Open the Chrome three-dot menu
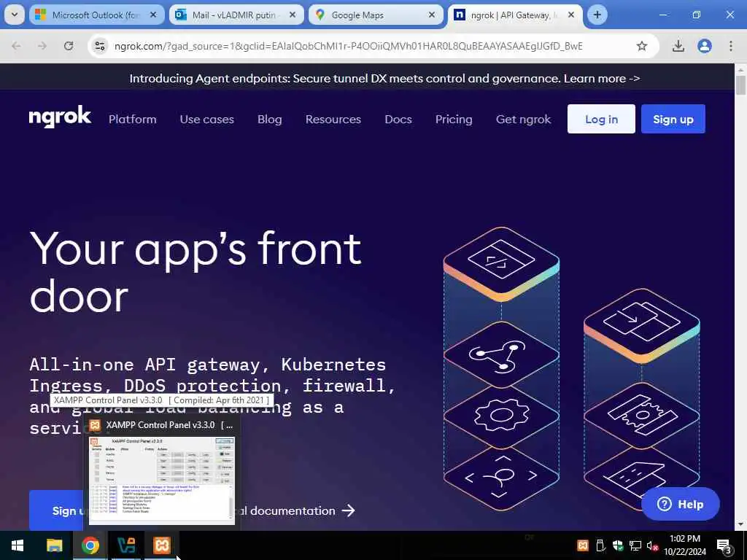Screen dimensions: 747x560 (x=731, y=46)
